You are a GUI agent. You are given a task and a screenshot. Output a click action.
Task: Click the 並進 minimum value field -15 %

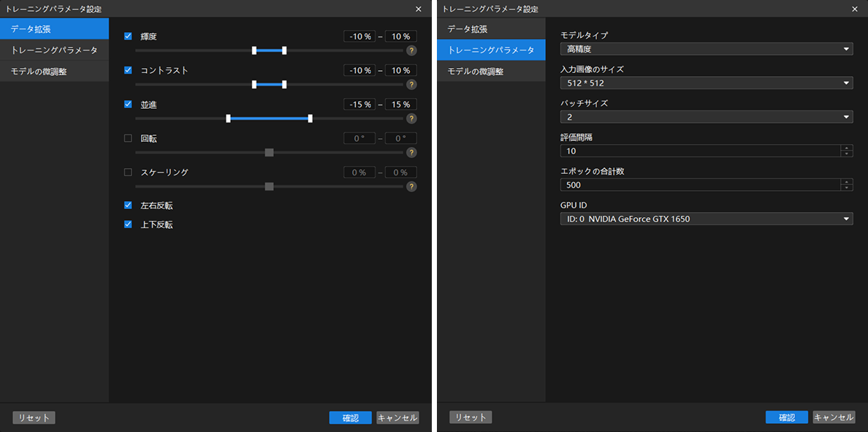pyautogui.click(x=359, y=105)
